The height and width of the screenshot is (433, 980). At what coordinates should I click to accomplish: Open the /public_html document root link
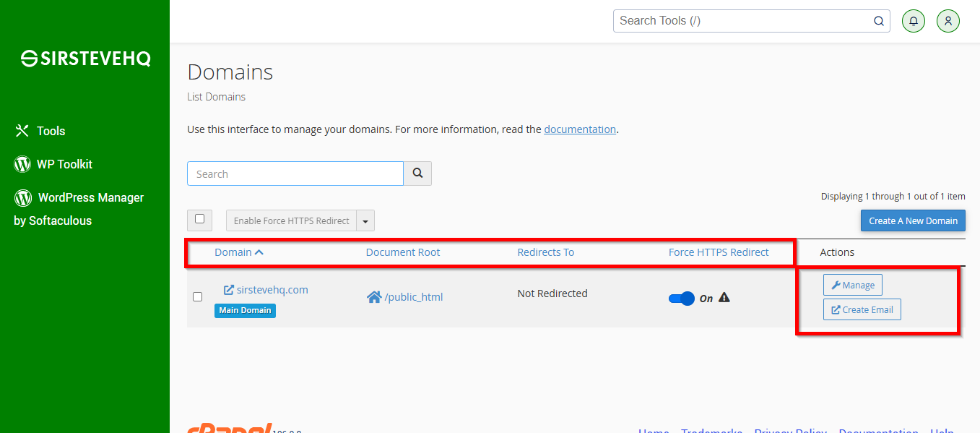(414, 297)
